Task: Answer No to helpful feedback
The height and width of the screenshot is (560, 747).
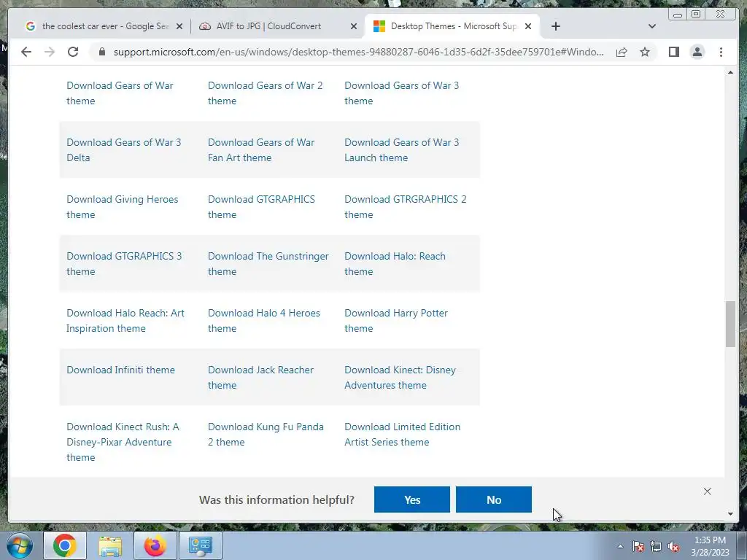Action: click(494, 499)
